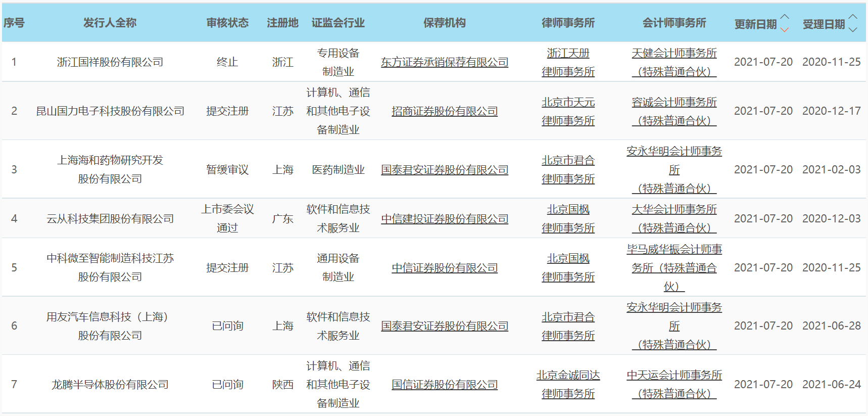Click the 会计师事务所 column header

674,23
